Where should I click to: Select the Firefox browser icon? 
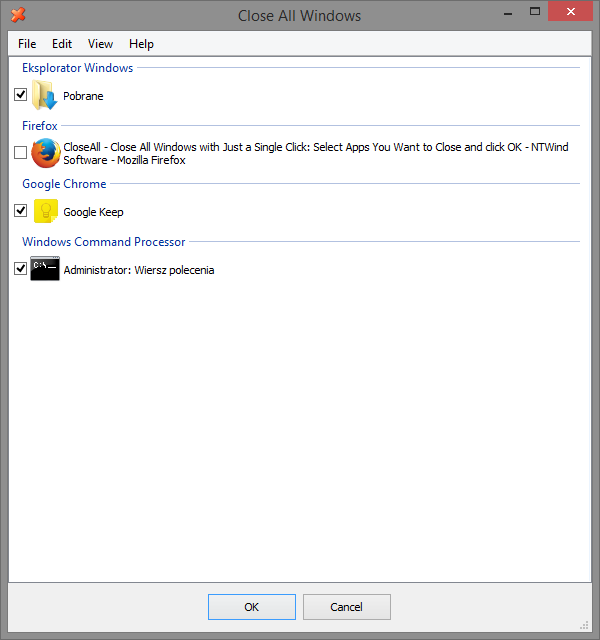(46, 153)
